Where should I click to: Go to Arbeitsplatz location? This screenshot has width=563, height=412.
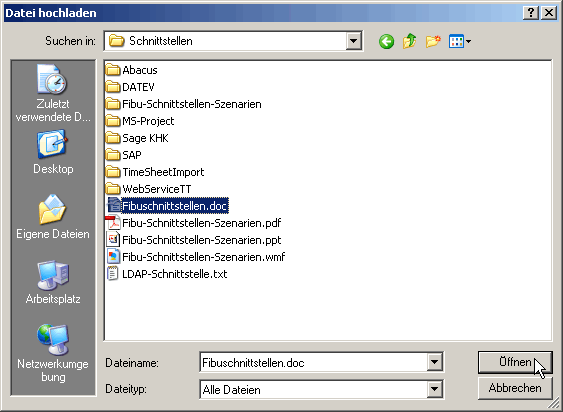[x=53, y=282]
